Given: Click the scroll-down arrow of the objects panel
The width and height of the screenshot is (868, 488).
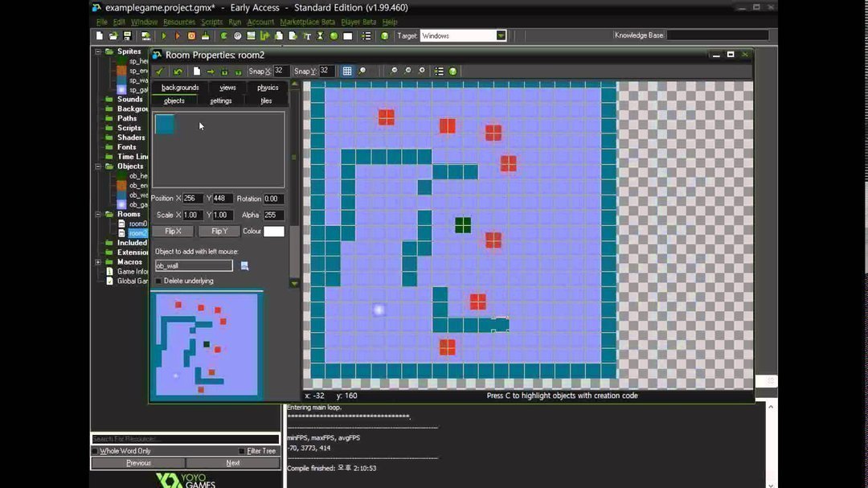Looking at the screenshot, I should tap(294, 284).
